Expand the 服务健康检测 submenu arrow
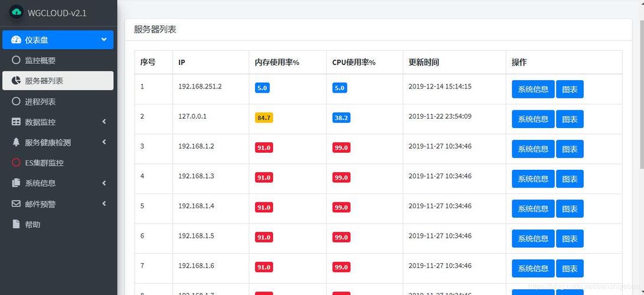Image resolution: width=644 pixels, height=295 pixels. click(104, 142)
